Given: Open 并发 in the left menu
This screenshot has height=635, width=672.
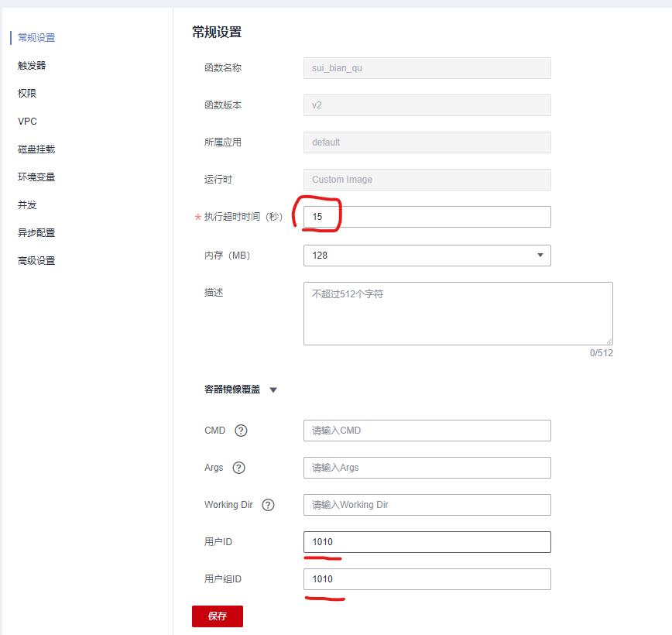Looking at the screenshot, I should (x=27, y=205).
